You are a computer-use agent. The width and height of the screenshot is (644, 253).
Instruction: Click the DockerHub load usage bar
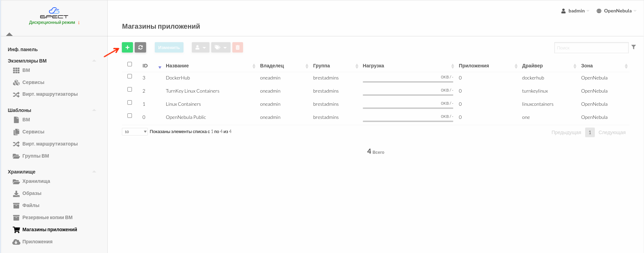(x=408, y=82)
